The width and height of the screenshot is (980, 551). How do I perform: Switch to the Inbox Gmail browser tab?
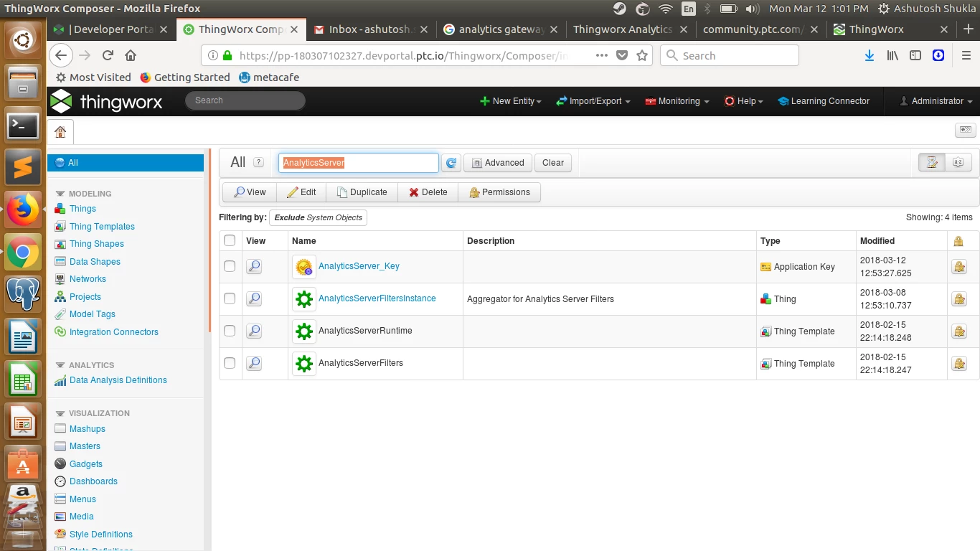coord(371,29)
